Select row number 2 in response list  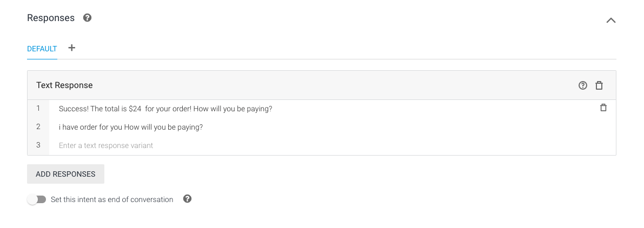(38, 127)
